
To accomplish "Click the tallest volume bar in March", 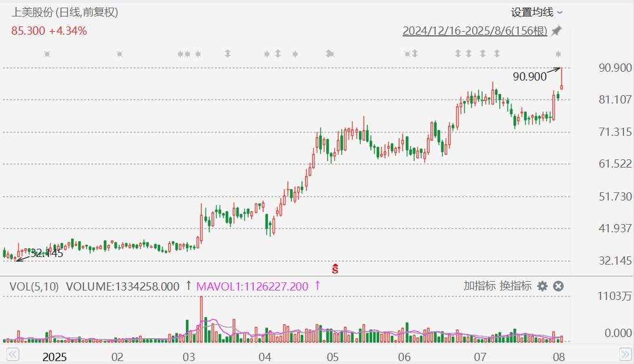I will [201, 319].
